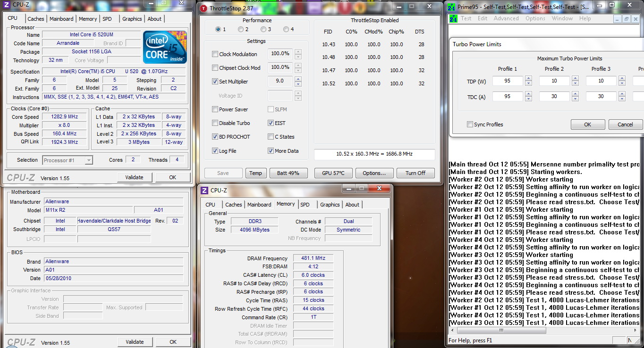Open Mainboard tab in CPU-Z processor window
This screenshot has width=644, height=348.
(62, 19)
